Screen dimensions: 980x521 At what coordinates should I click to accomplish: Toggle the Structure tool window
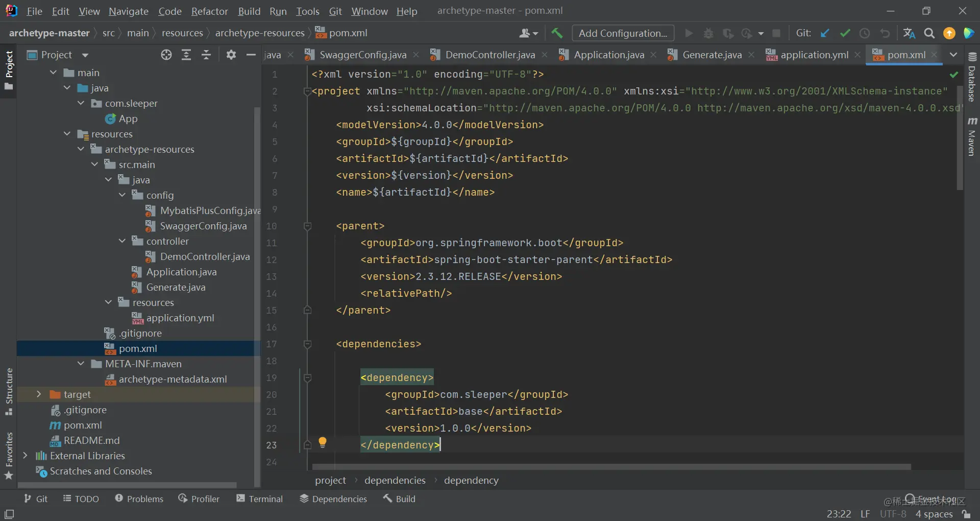coord(9,391)
